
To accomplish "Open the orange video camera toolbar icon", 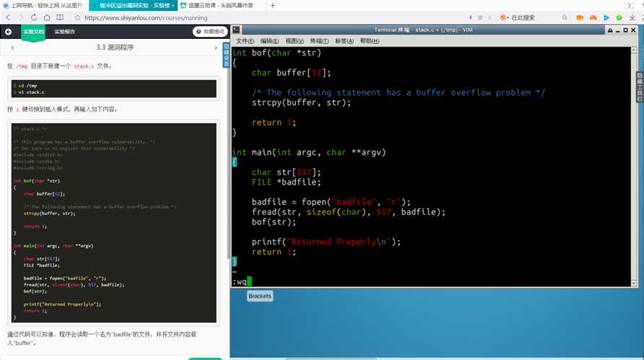I will [580, 17].
